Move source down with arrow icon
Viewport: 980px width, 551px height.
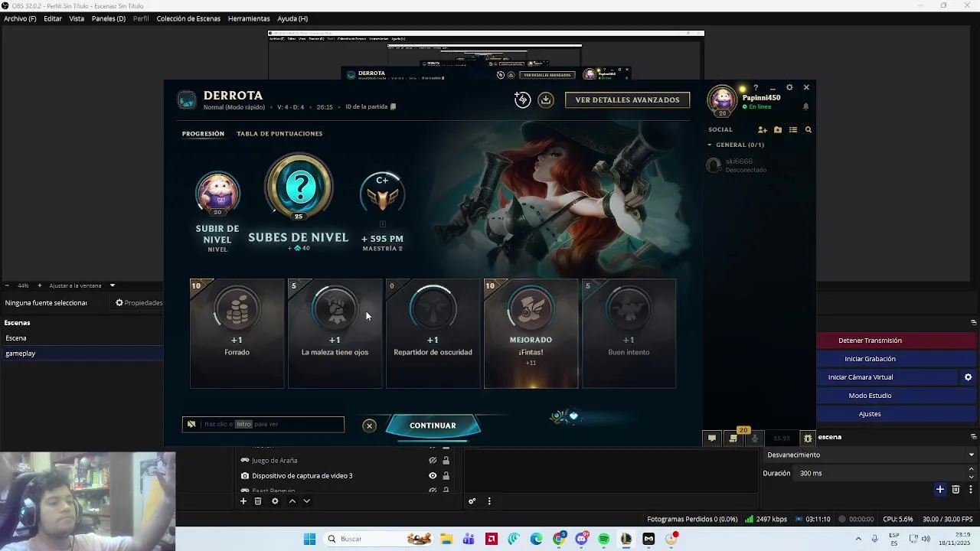tap(306, 501)
